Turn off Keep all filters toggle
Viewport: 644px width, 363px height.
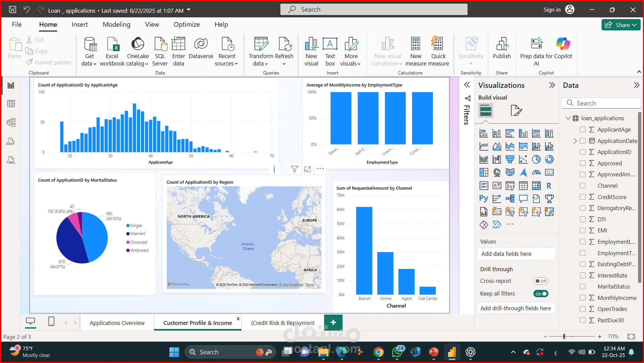[x=540, y=294]
